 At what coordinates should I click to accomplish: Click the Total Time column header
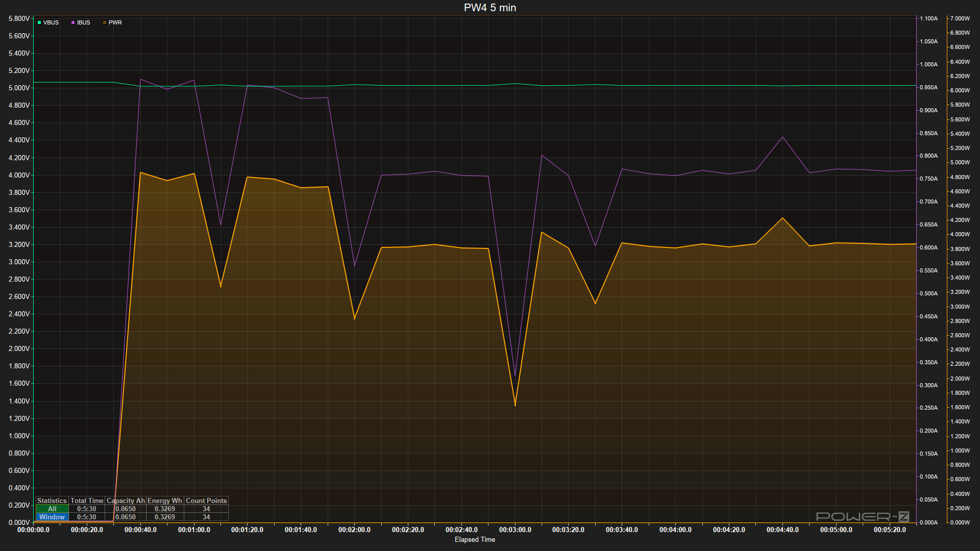coord(87,500)
